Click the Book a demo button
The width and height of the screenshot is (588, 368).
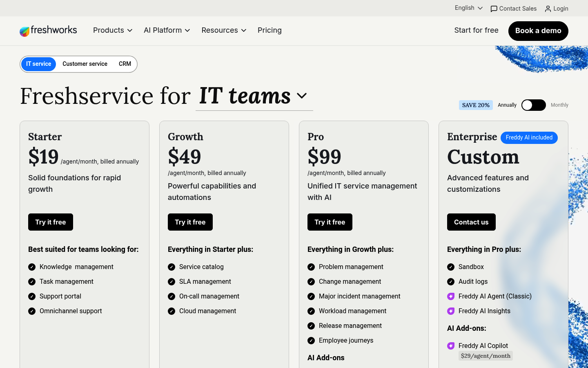coord(538,31)
